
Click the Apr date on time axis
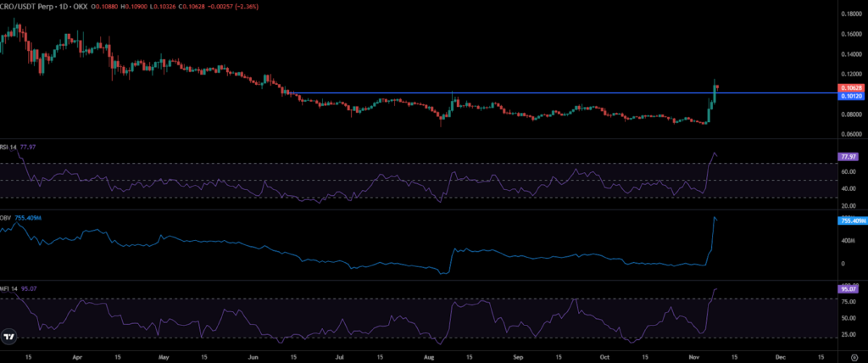pos(76,357)
